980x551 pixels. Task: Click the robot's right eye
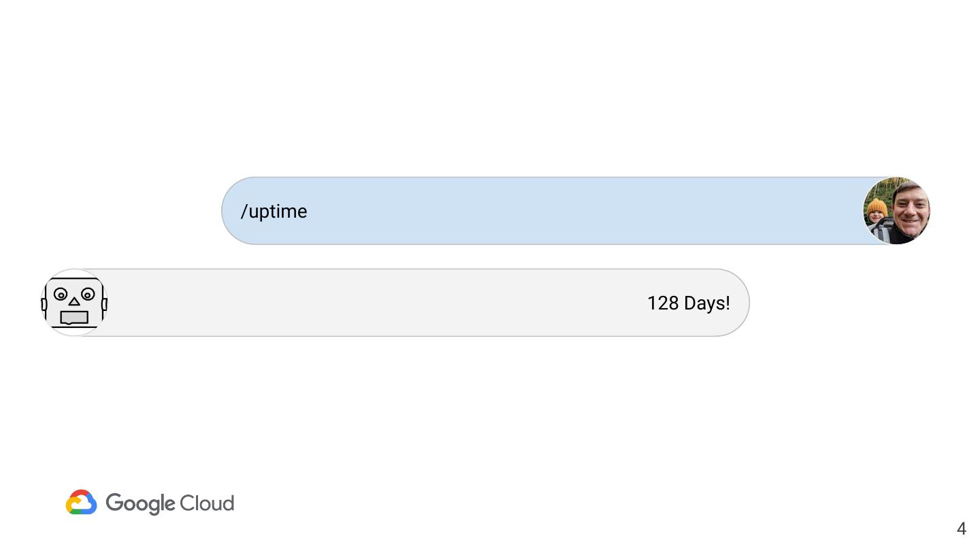pos(88,295)
